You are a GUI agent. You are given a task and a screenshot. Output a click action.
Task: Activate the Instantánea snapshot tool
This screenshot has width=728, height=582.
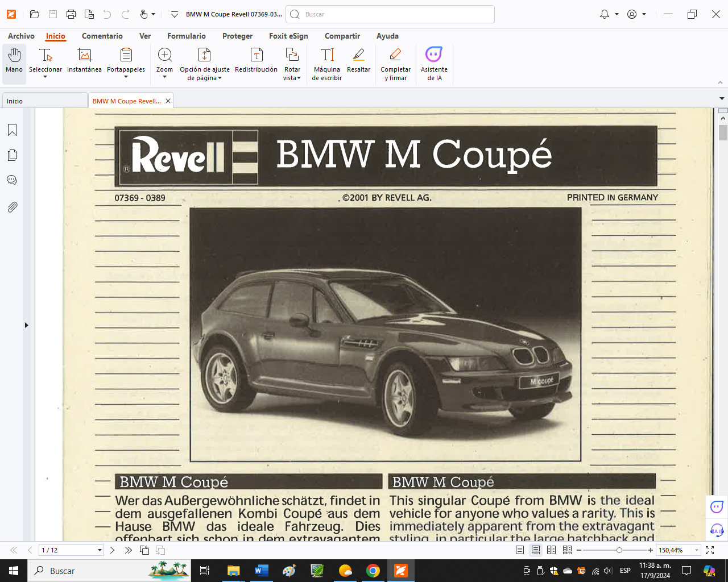click(84, 60)
